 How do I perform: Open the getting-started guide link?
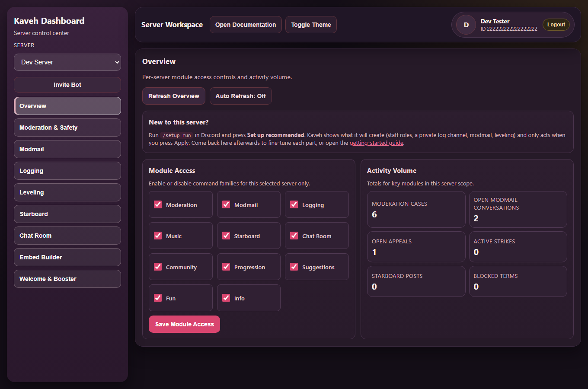(376, 143)
